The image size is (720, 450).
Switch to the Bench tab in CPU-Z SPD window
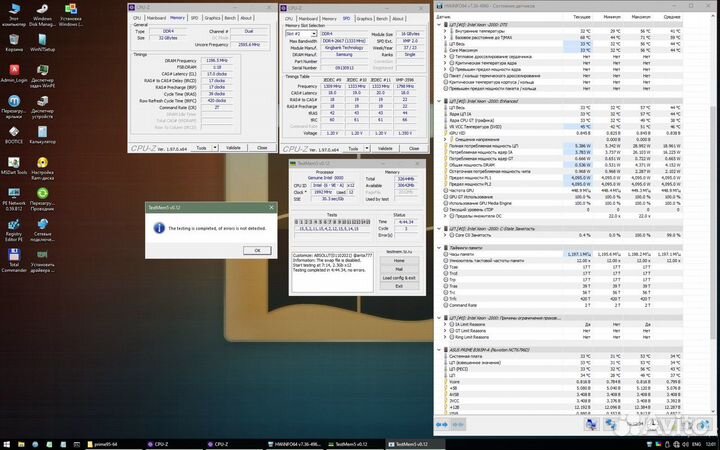(382, 19)
